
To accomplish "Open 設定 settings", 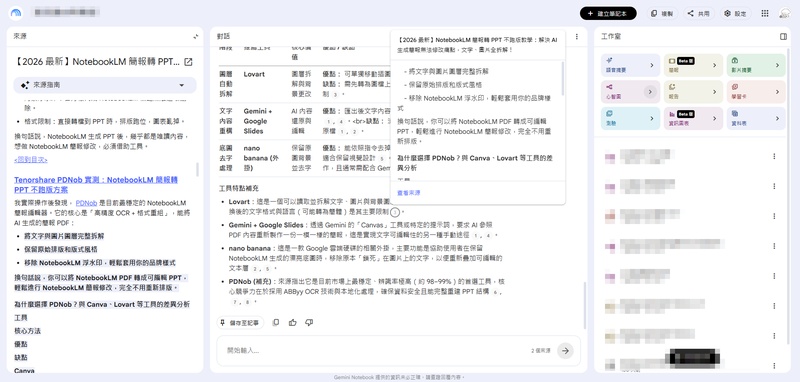I will click(735, 14).
